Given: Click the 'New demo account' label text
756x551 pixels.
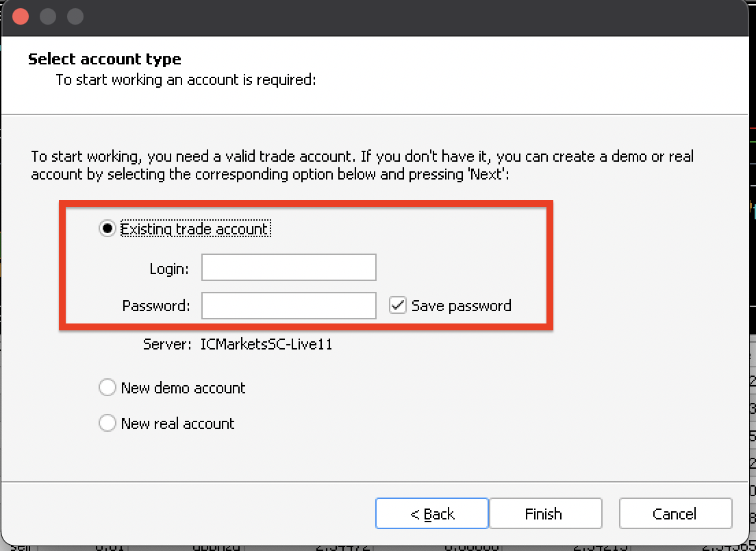Looking at the screenshot, I should pyautogui.click(x=183, y=388).
